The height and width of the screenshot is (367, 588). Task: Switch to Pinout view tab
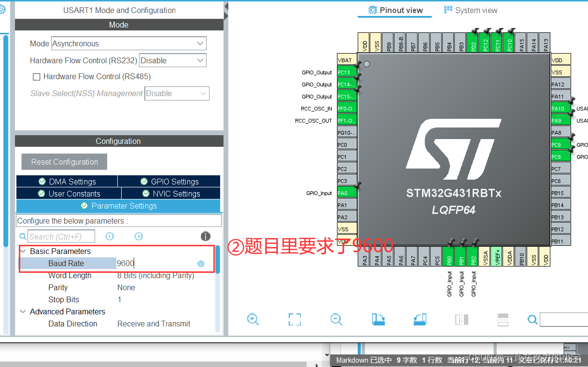[x=395, y=10]
